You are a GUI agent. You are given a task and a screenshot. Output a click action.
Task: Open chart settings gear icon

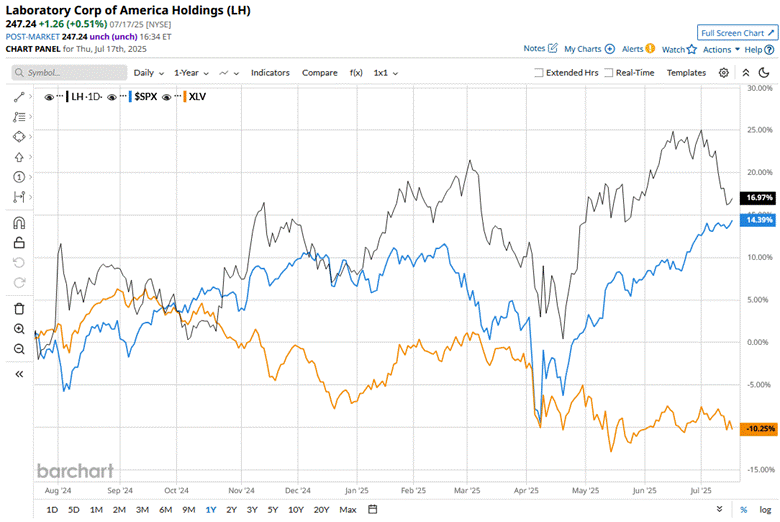pos(724,73)
